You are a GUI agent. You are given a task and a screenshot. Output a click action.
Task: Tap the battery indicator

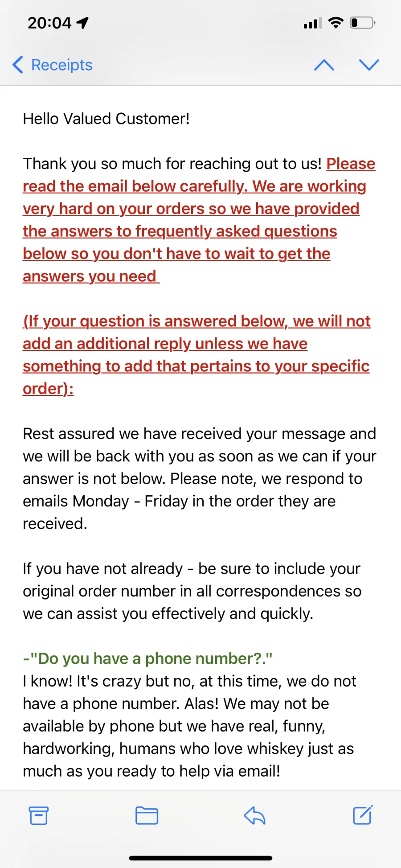click(363, 23)
